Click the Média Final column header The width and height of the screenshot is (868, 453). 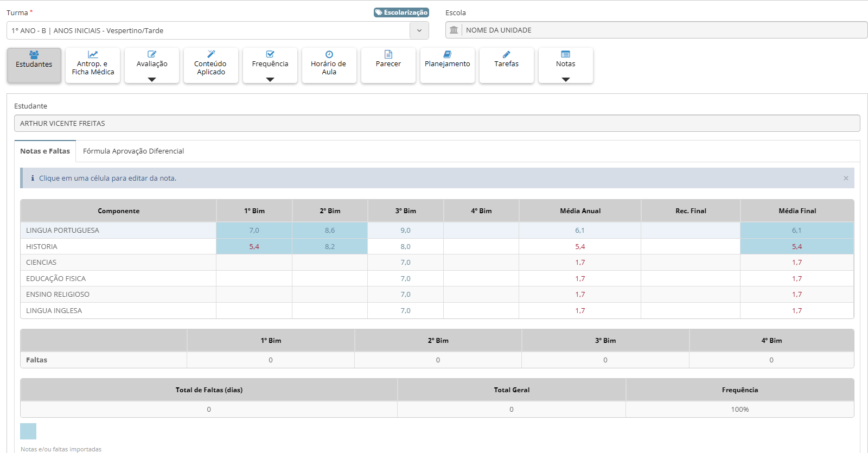point(797,210)
